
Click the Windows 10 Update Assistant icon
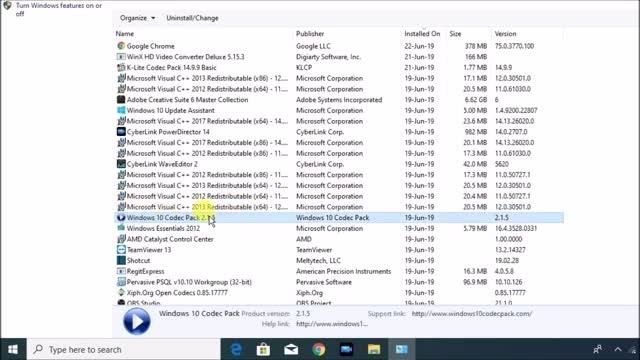[121, 110]
